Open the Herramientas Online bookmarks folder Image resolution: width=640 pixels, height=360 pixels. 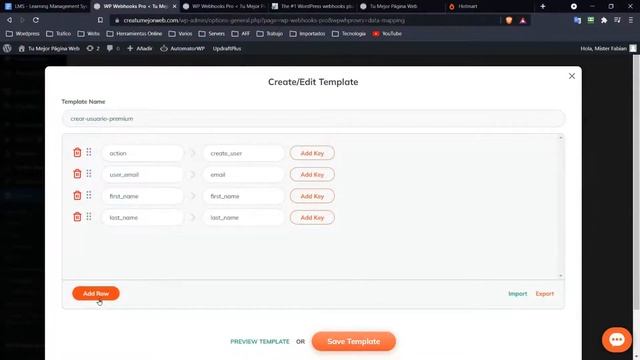click(134, 33)
